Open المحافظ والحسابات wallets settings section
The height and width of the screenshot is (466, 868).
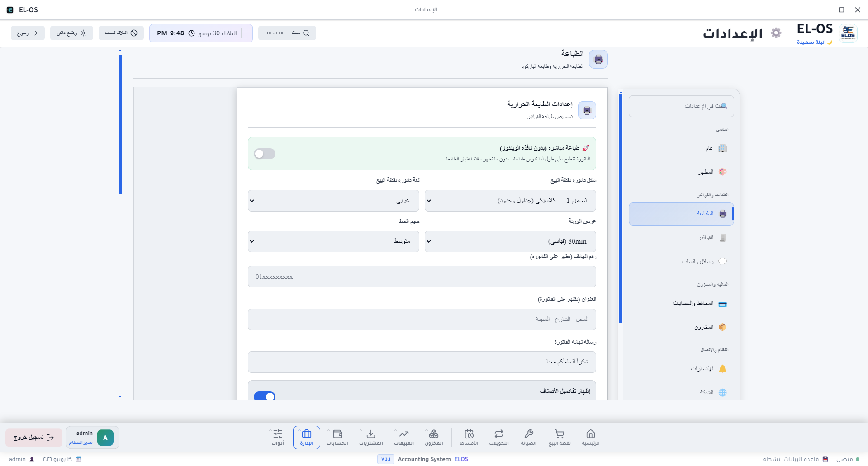click(x=681, y=303)
